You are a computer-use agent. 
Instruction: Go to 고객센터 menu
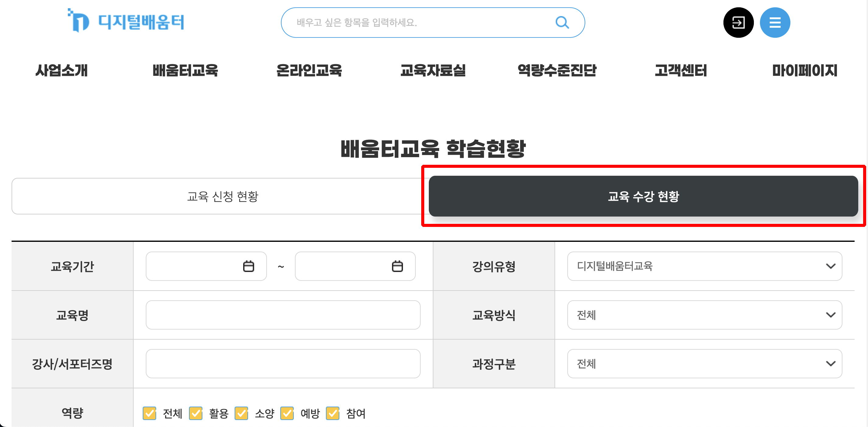681,71
